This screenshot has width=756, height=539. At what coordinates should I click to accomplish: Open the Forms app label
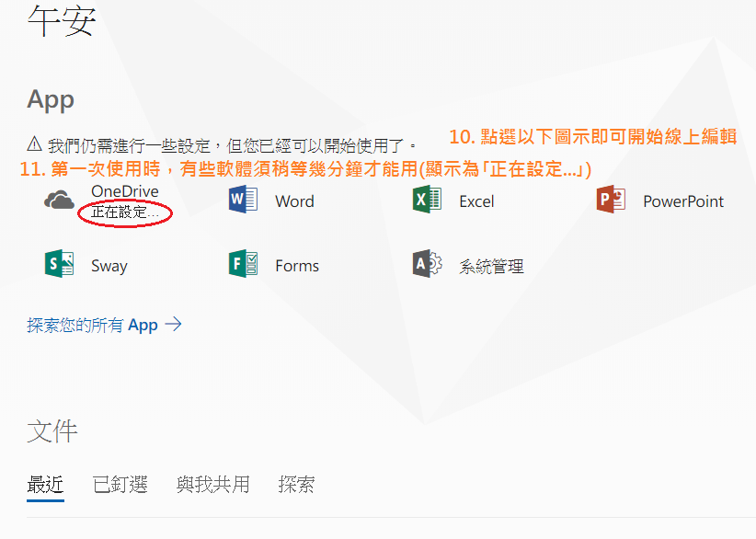click(297, 266)
